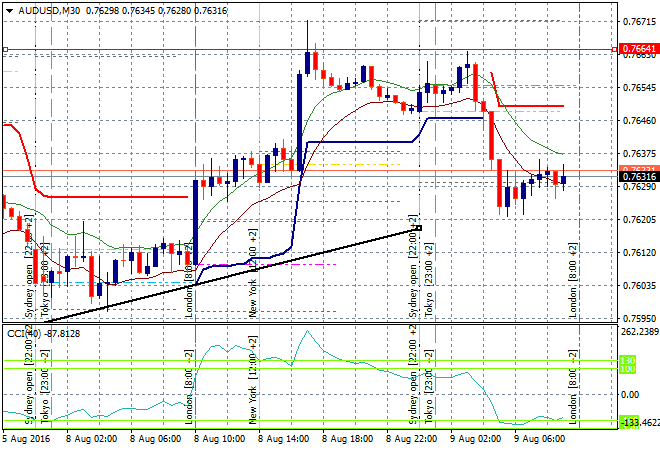Click the 9 Aug 02:00 time axis label
Viewport: 660px width, 450px height.
474,438
